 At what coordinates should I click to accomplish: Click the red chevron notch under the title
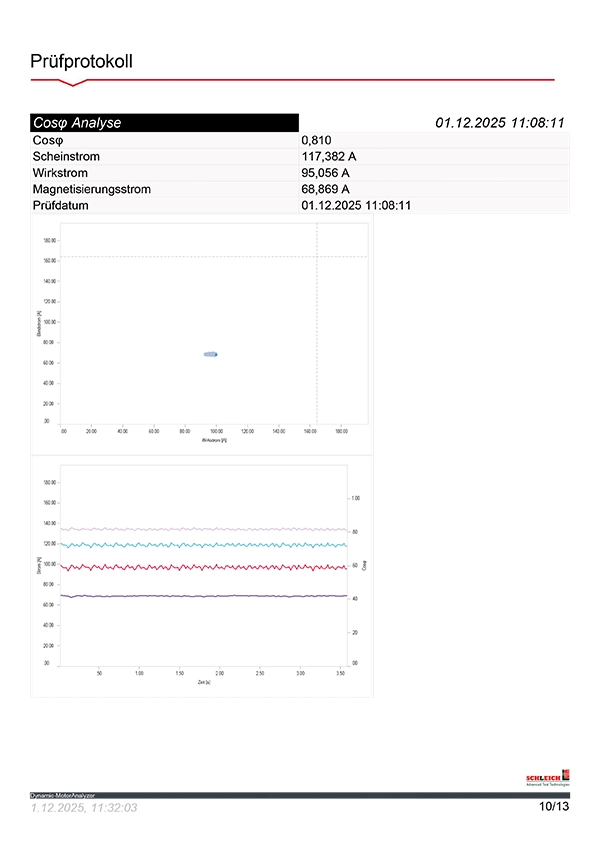coord(67,82)
